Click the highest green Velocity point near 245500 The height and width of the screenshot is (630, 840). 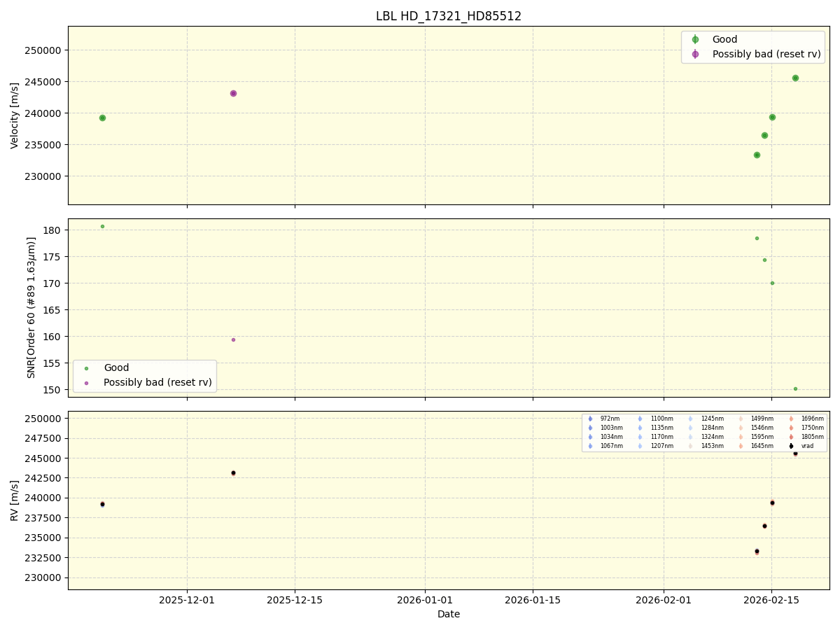pos(795,78)
